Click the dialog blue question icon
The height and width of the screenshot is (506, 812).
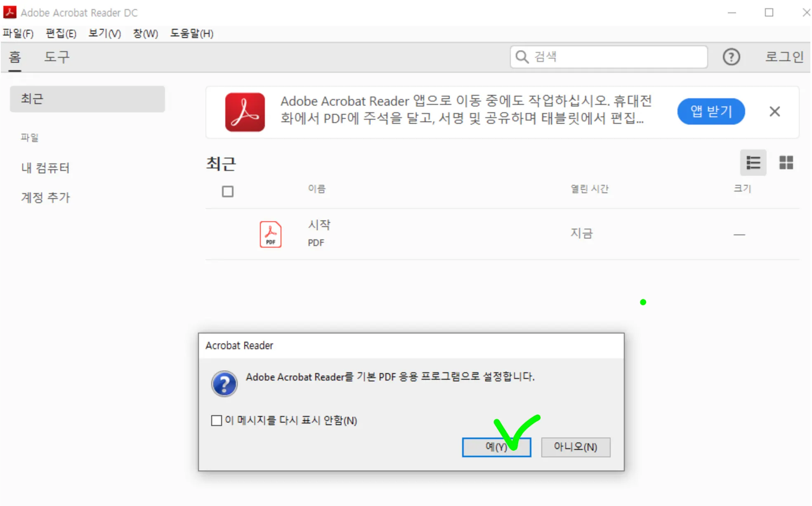click(224, 383)
